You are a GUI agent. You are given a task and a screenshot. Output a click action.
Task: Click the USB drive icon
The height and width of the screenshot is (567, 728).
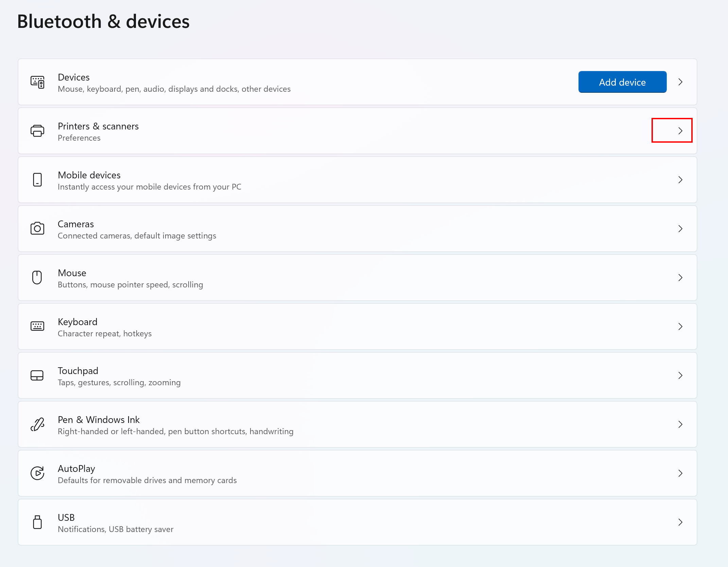(37, 522)
